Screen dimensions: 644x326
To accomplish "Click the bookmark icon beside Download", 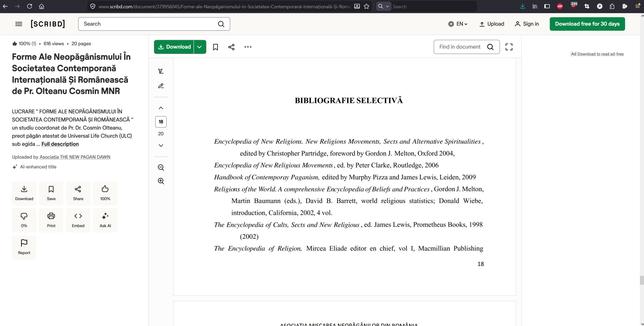I will [215, 47].
